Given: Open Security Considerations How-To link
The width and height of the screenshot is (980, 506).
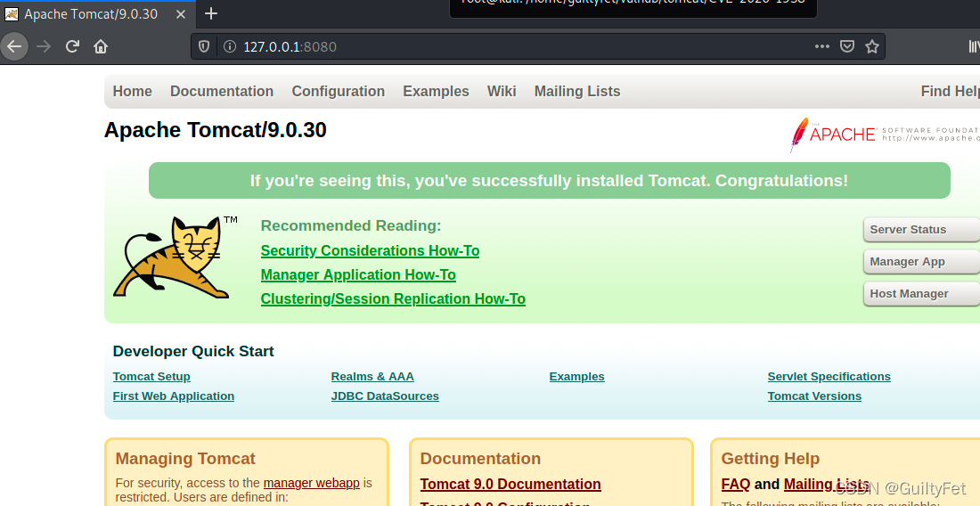Looking at the screenshot, I should click(x=370, y=250).
